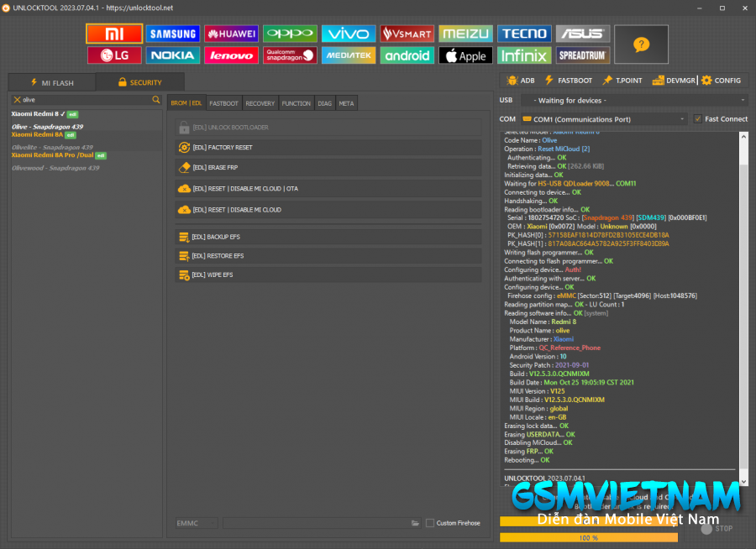The width and height of the screenshot is (756, 549).
Task: Open the CONFIG settings
Action: tap(722, 81)
